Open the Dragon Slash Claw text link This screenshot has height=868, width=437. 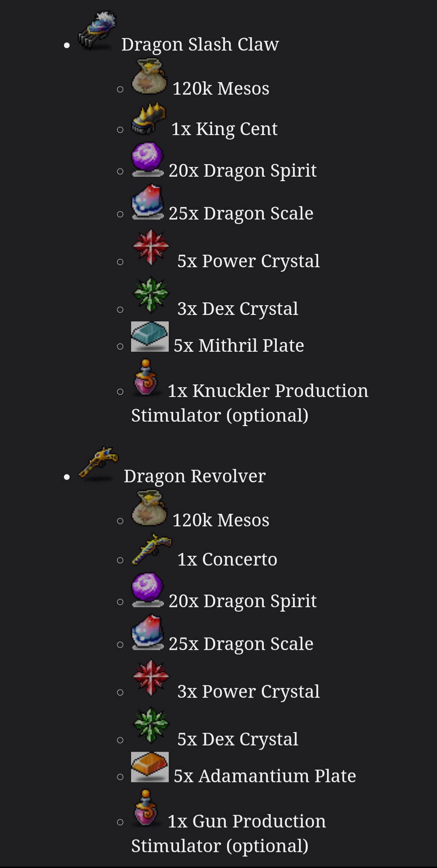tap(200, 44)
